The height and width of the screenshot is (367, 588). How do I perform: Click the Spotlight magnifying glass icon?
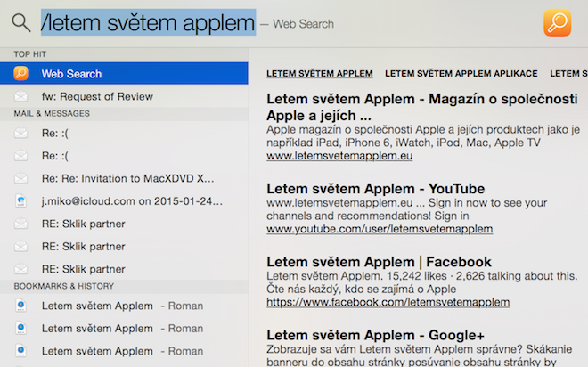click(21, 23)
